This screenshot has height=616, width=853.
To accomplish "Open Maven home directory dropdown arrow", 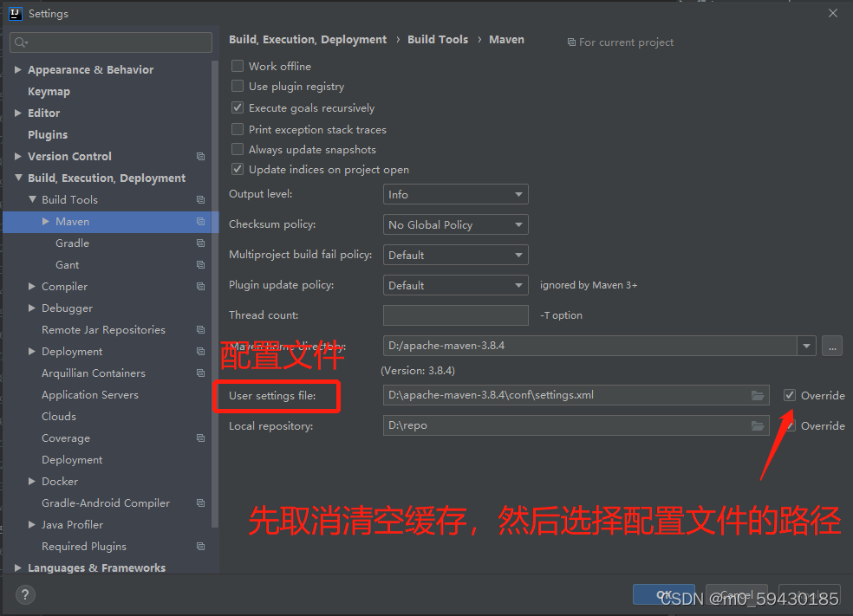I will (806, 346).
